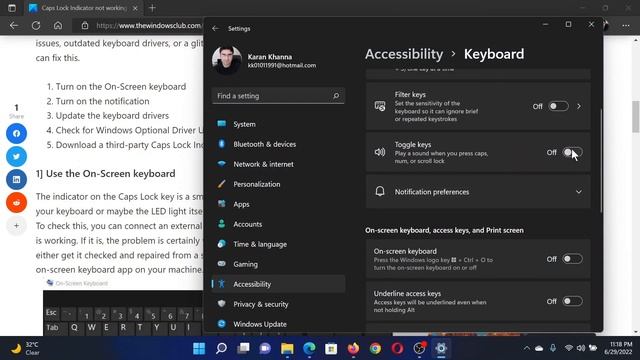Launch Opera from taskbar
This screenshot has height=360, width=640.
coord(398,348)
